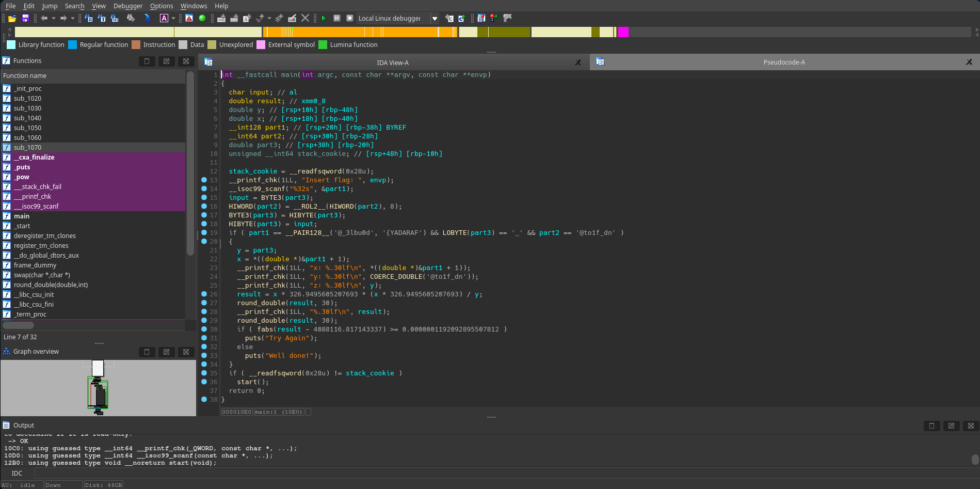
Task: Open the dropdown beside the purple A icon
Action: pyautogui.click(x=173, y=18)
